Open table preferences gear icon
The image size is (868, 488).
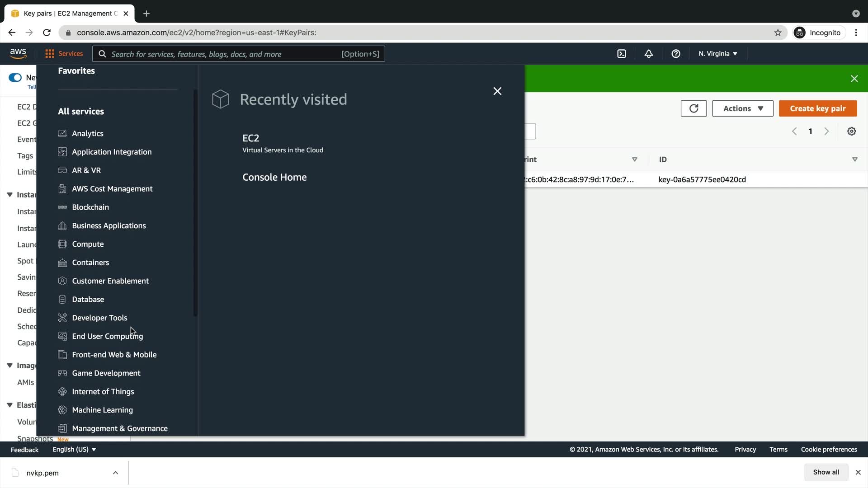pyautogui.click(x=851, y=131)
